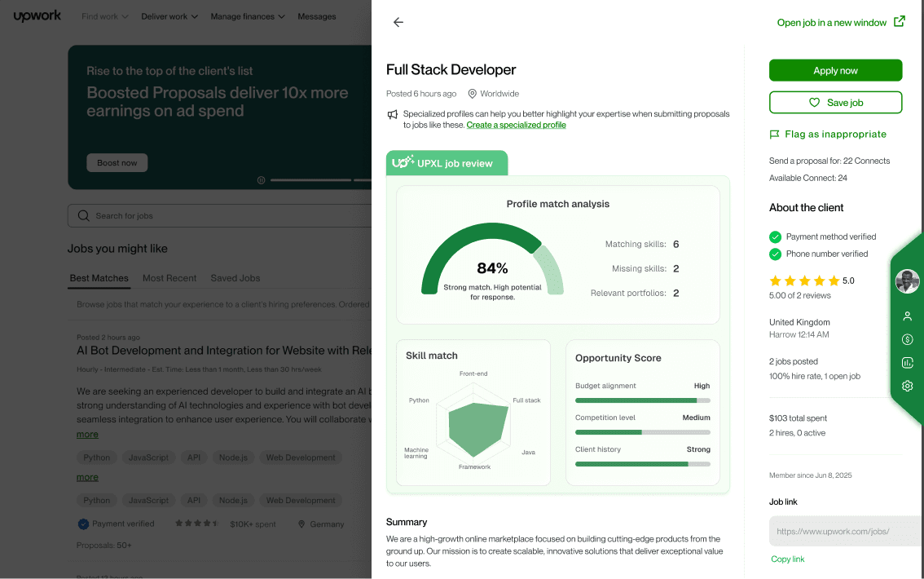Click the job link URL field
924x579 pixels.
tap(846, 531)
